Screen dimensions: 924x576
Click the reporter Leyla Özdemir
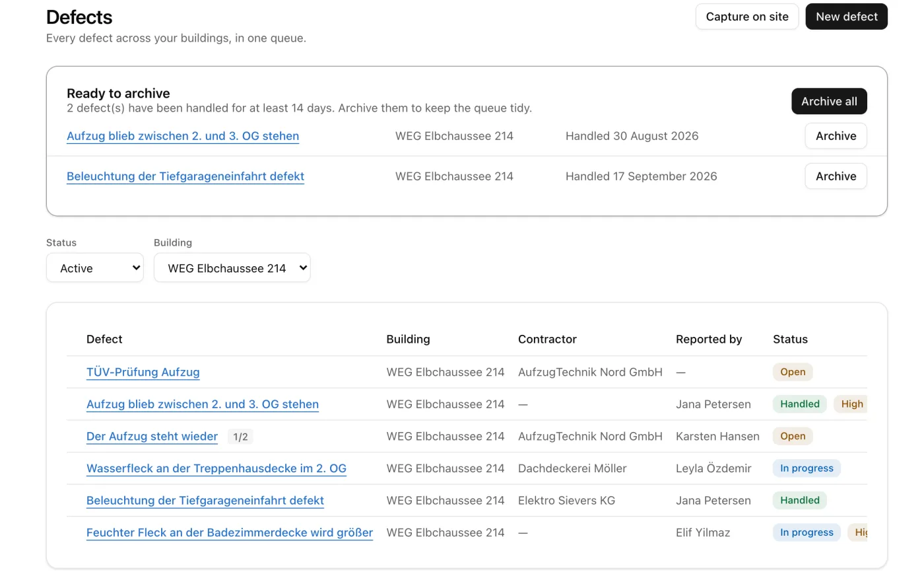point(713,469)
